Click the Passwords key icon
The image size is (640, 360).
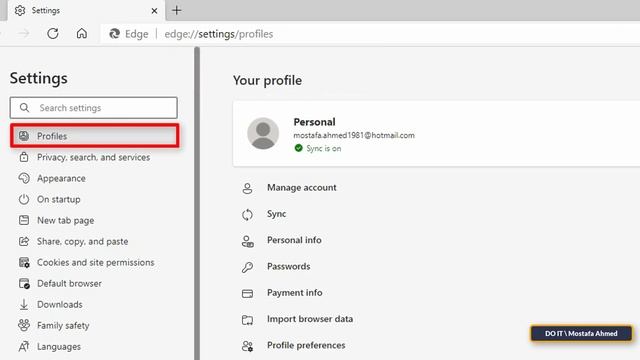247,267
